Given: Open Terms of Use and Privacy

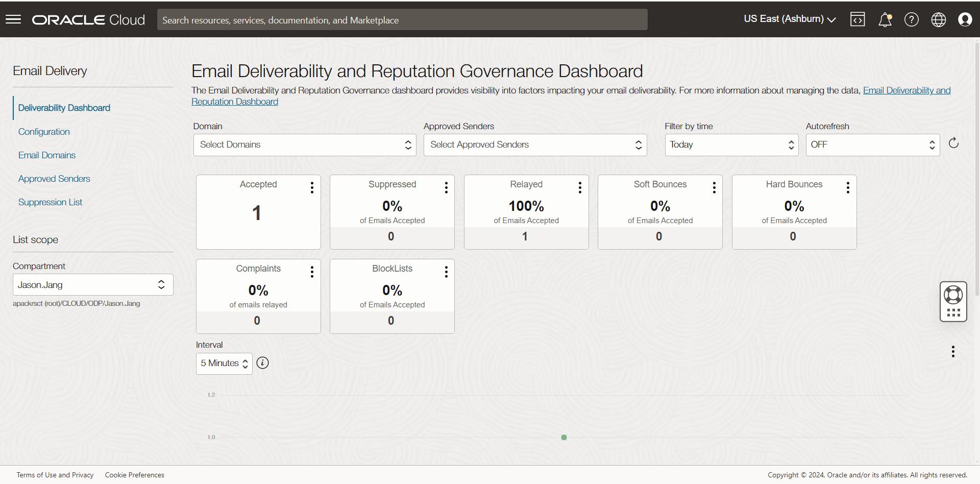Looking at the screenshot, I should 55,475.
